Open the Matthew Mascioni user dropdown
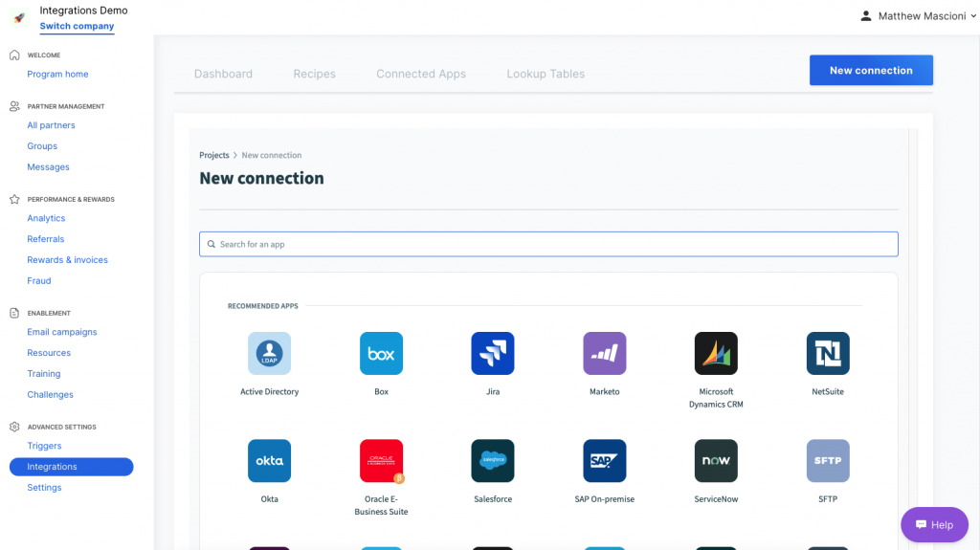980x550 pixels. tap(918, 16)
